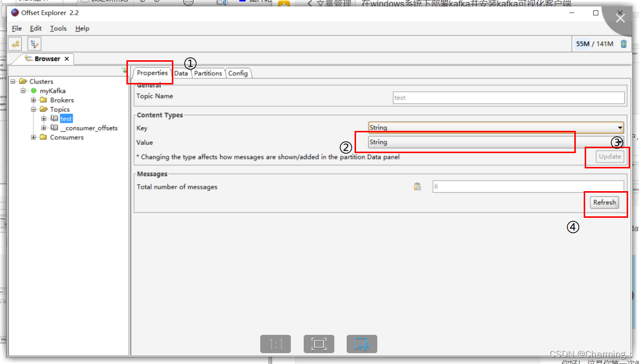Click the test topic book icon
The height and width of the screenshot is (364, 639).
tap(54, 119)
